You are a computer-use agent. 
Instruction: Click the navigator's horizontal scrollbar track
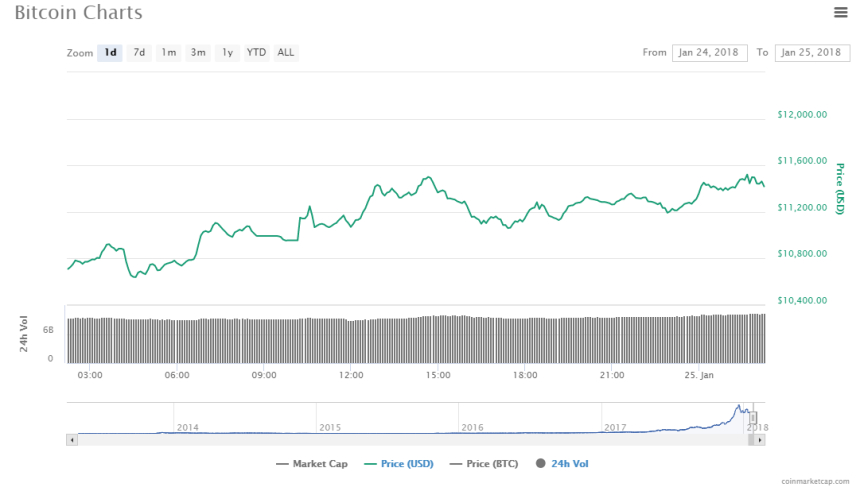click(400, 439)
